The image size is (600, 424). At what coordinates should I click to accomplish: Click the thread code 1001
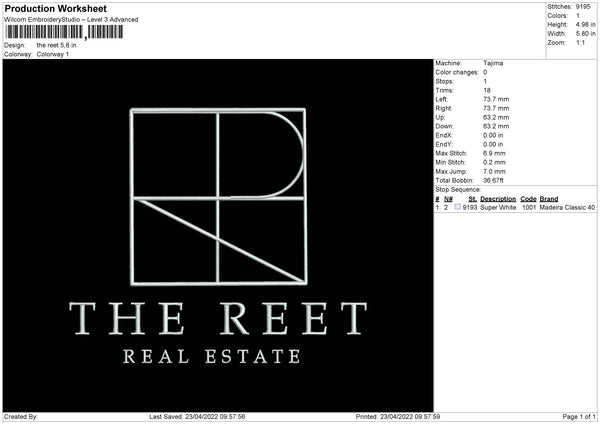coord(529,207)
